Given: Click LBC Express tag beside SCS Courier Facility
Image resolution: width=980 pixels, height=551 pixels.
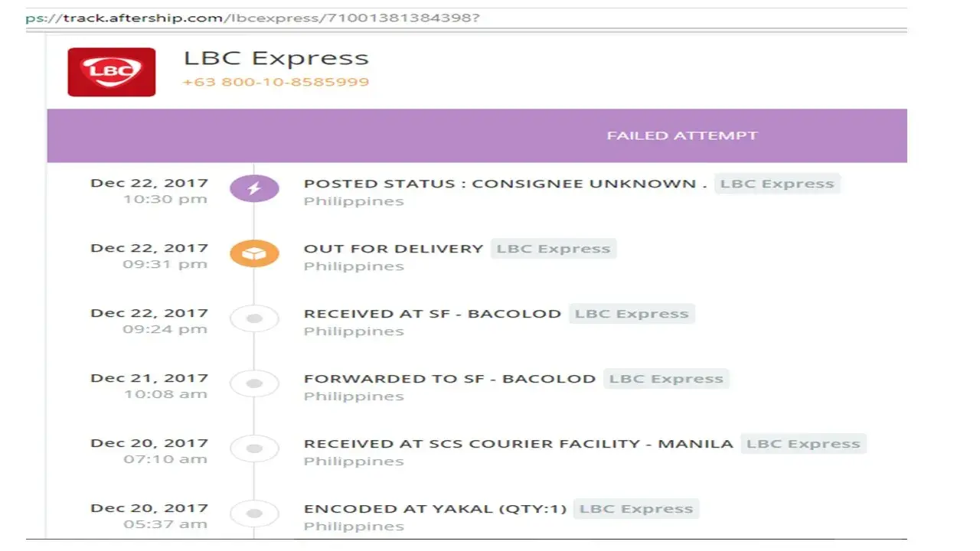Looking at the screenshot, I should pyautogui.click(x=802, y=444).
